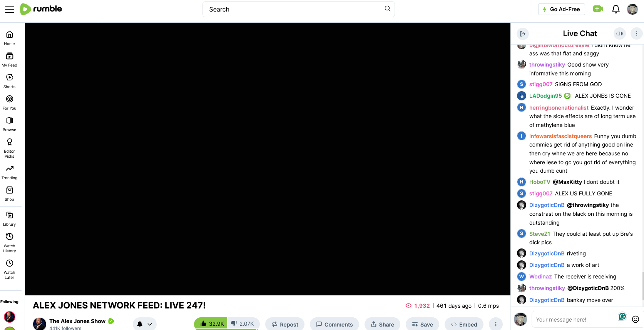Click LADodgin95's verified badge
The height and width of the screenshot is (330, 644).
click(x=567, y=96)
